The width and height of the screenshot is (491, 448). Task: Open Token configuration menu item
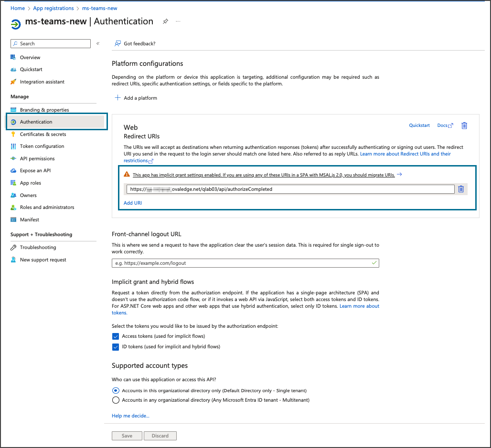coord(42,146)
